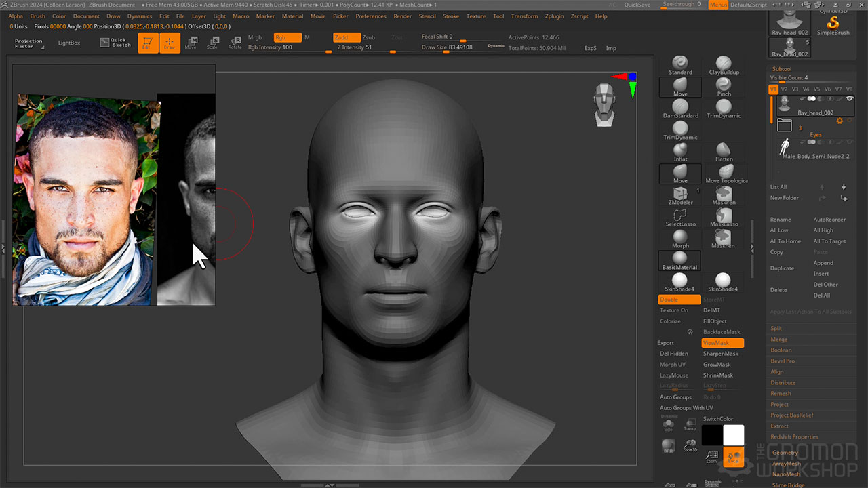Activate the Pinch brush

[x=724, y=87]
